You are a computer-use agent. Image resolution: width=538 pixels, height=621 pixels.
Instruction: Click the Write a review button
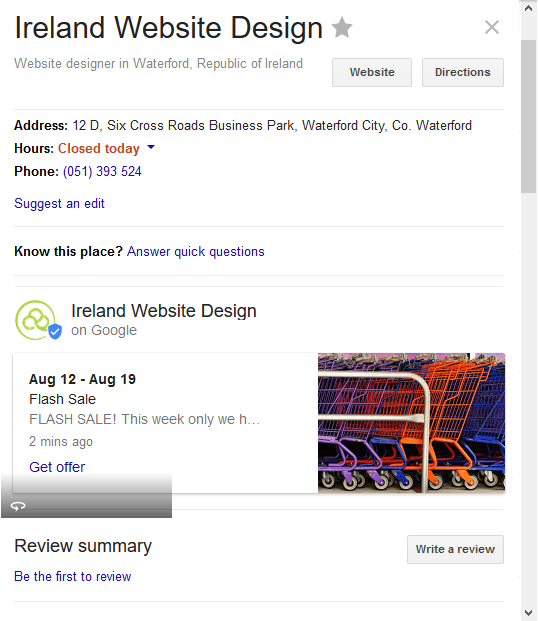coord(455,549)
